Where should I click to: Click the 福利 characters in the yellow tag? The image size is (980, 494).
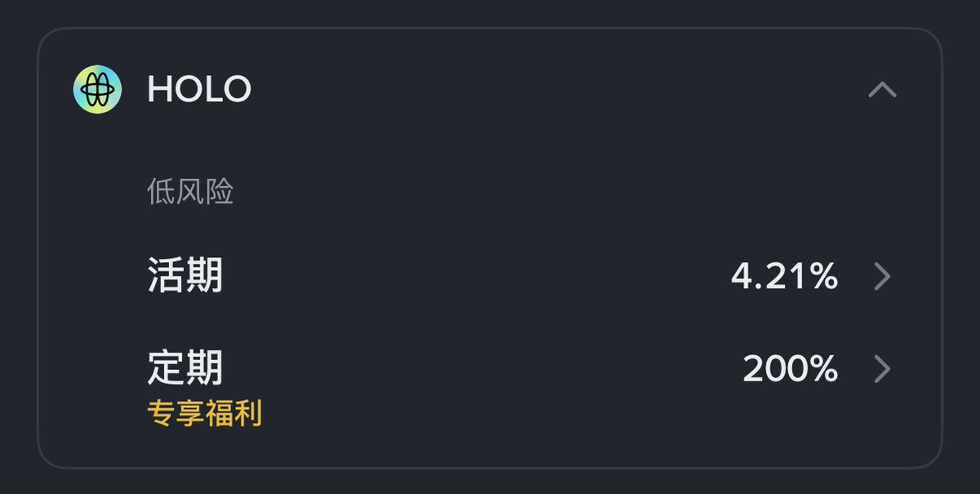(x=234, y=414)
